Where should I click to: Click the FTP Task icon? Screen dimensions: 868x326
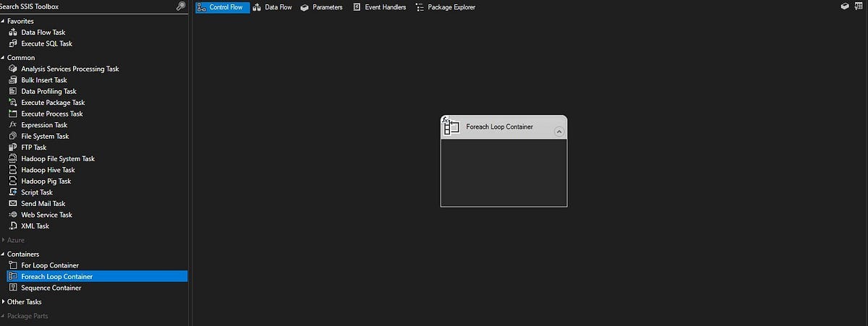coord(13,147)
